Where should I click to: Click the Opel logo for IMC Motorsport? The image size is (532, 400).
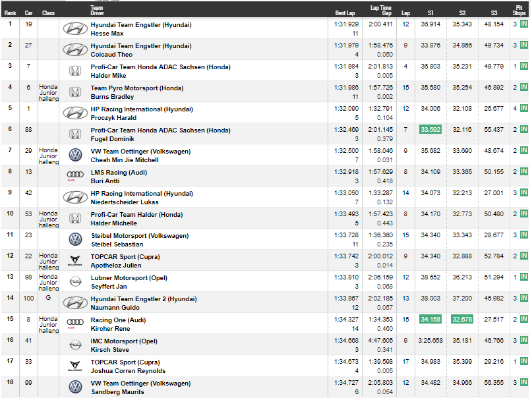[74, 345]
